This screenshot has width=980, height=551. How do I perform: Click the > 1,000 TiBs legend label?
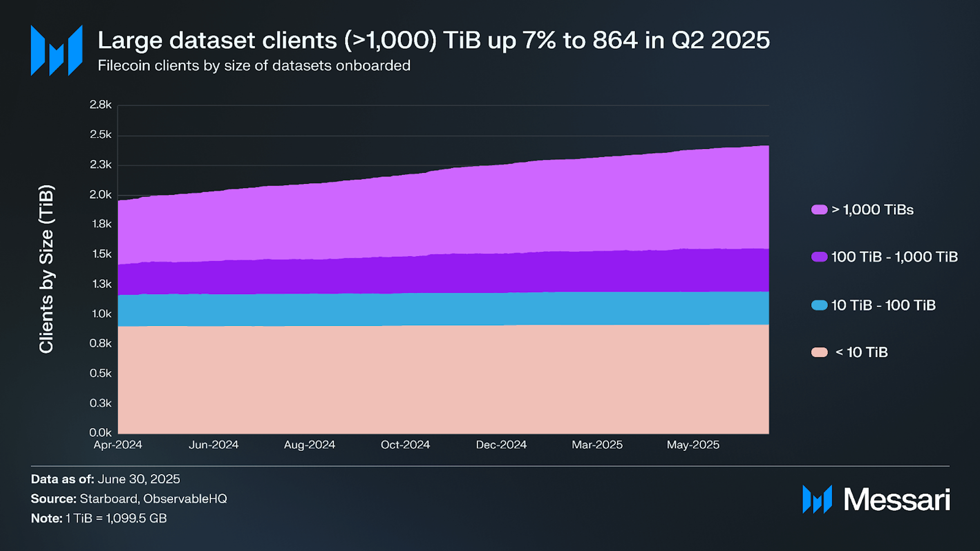click(x=872, y=210)
